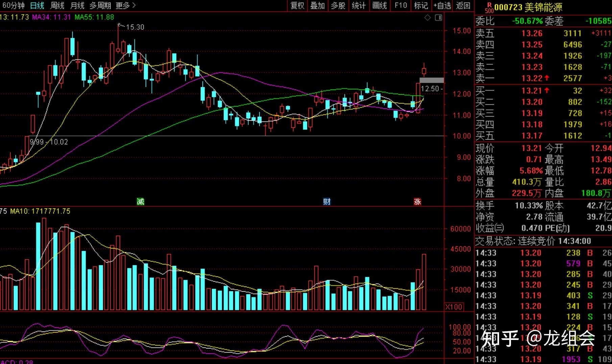Click the 返回 back button

[463, 5]
